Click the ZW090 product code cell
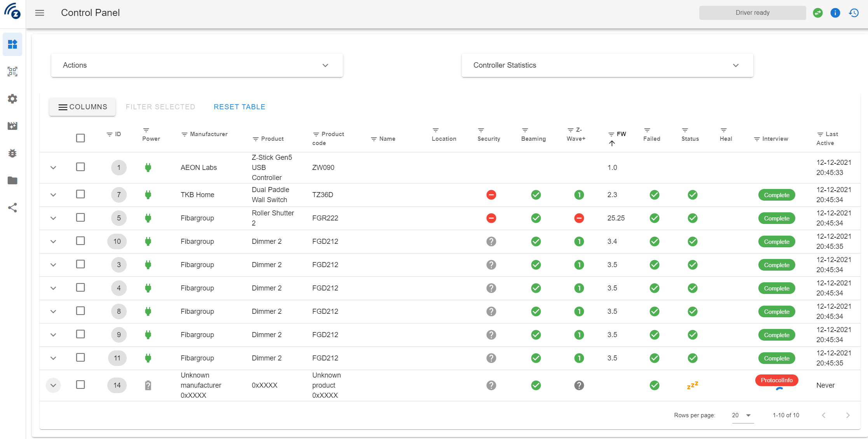868x439 pixels. point(323,168)
